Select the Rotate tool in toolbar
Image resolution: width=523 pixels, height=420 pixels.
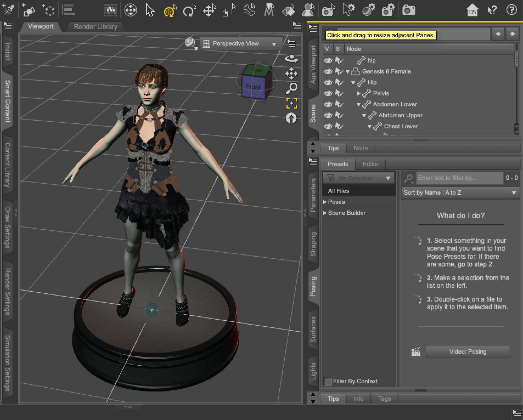189,11
